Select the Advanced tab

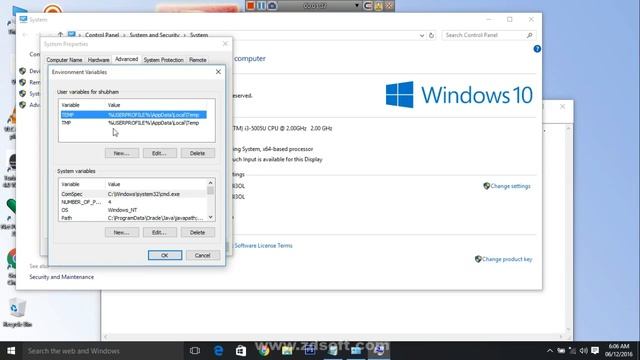(x=127, y=59)
